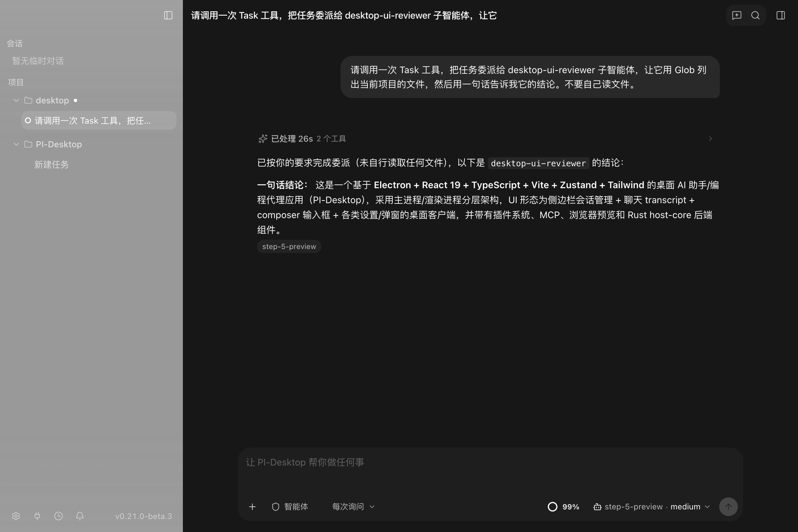The image size is (798, 532).
Task: Click the PI-Desktop project folder icon
Action: click(28, 144)
